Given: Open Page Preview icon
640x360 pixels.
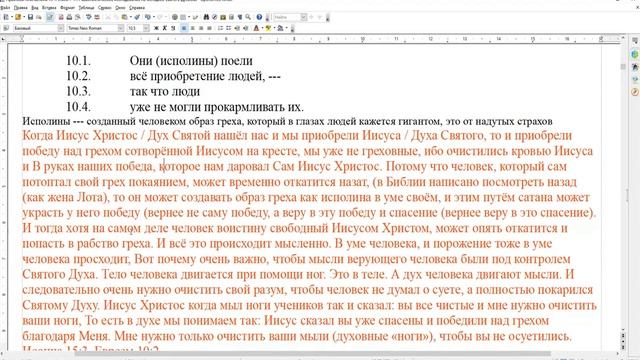Looking at the screenshot, I should pos(78,17).
